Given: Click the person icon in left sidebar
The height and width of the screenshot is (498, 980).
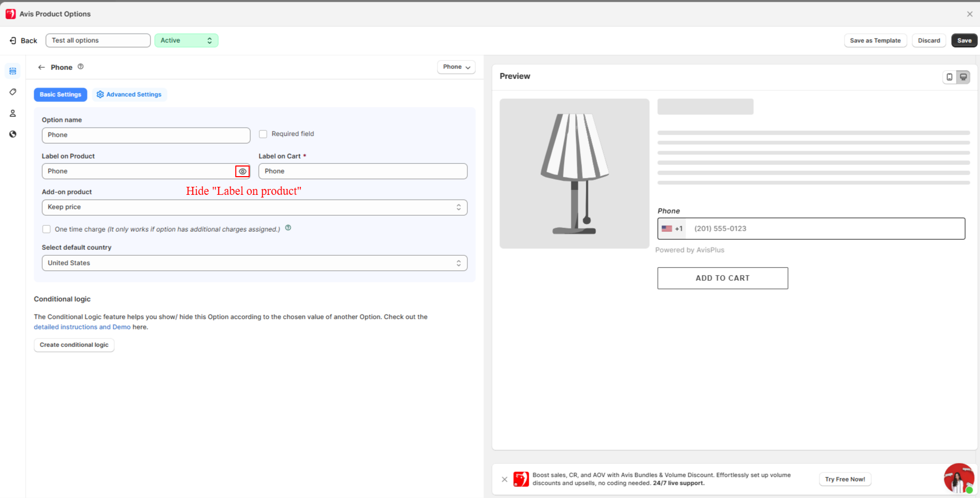Looking at the screenshot, I should point(13,113).
